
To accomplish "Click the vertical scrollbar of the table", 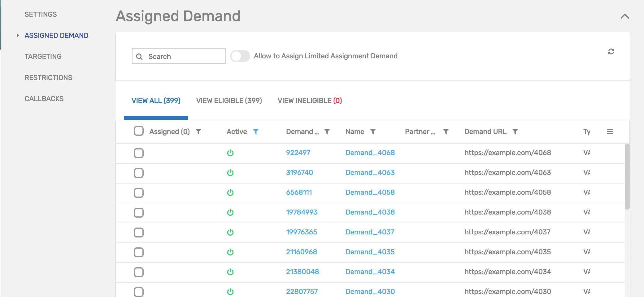I will click(627, 177).
